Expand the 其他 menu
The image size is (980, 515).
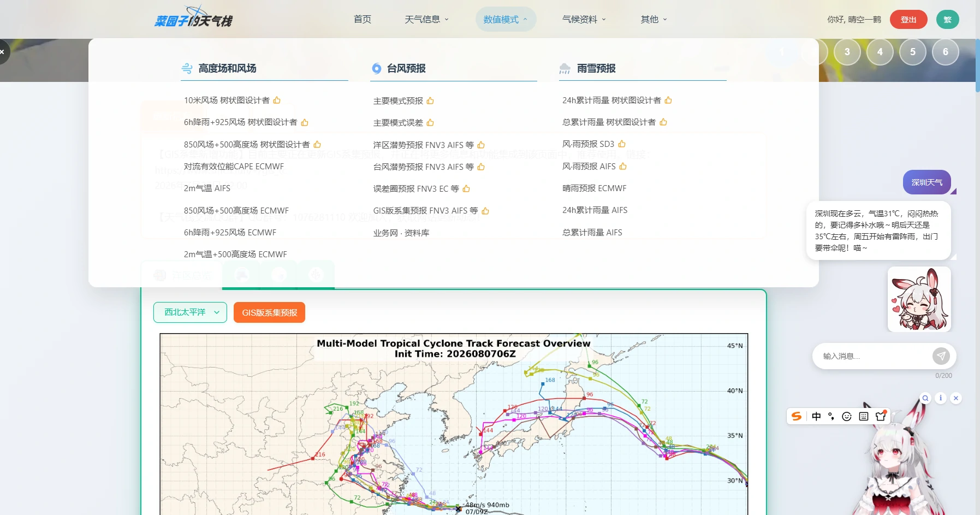654,19
